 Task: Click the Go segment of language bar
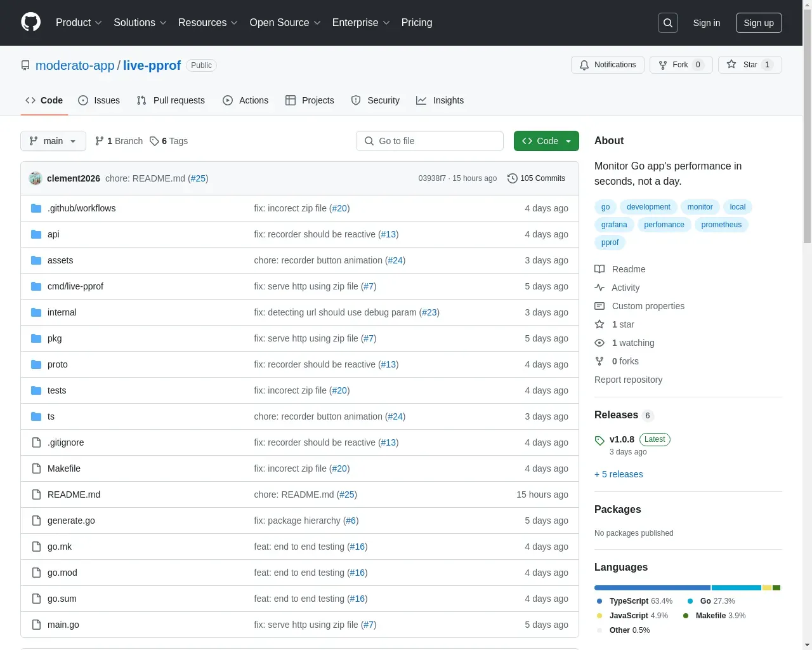pyautogui.click(x=737, y=588)
